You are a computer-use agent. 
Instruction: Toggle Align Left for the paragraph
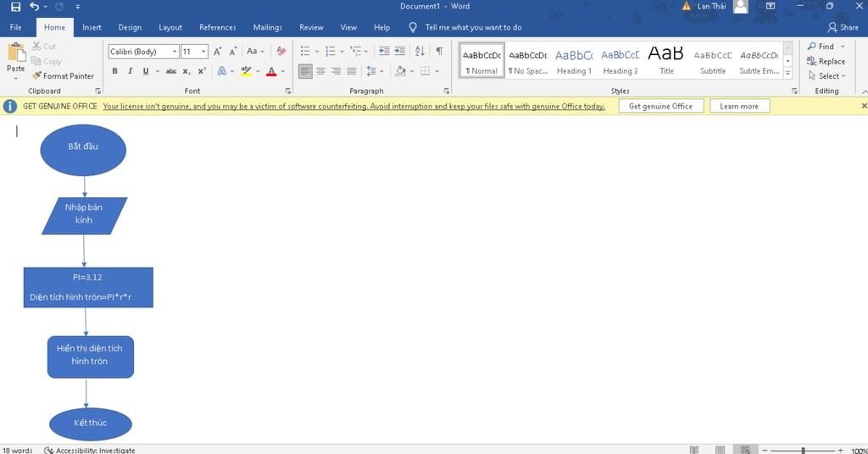point(305,71)
